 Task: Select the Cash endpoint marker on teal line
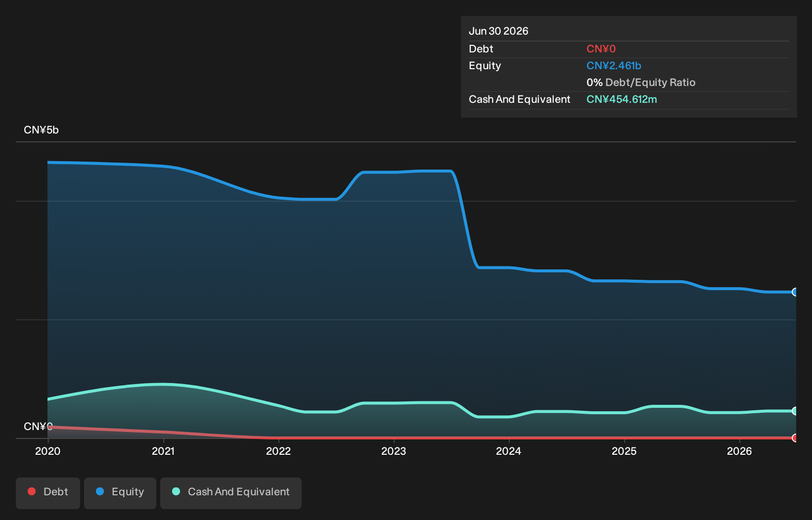(795, 411)
